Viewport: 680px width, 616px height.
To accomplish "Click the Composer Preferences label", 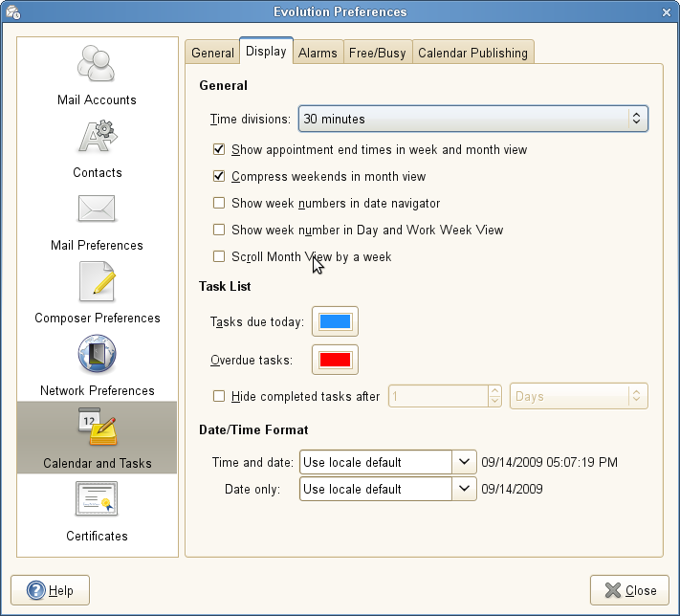I will pyautogui.click(x=98, y=318).
